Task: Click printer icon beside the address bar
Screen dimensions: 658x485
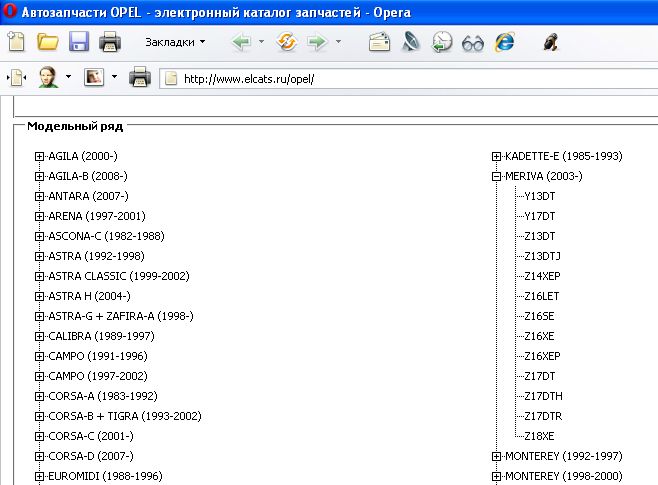Action: tap(140, 77)
